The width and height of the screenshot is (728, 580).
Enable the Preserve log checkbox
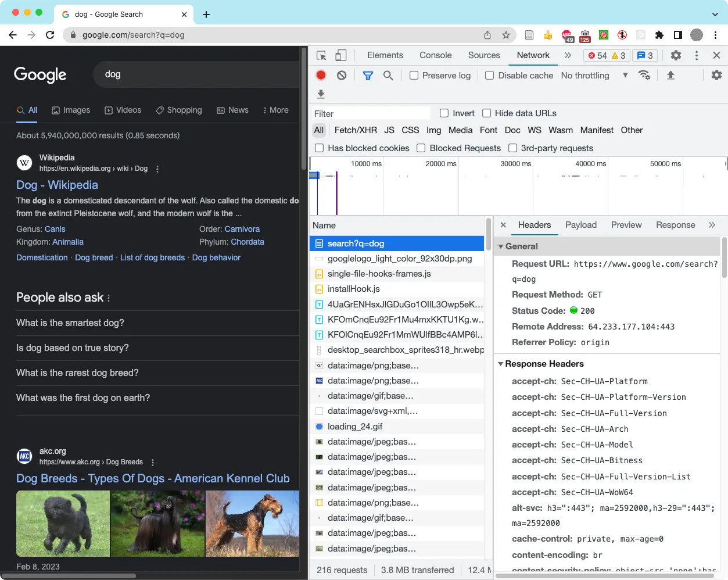click(414, 75)
